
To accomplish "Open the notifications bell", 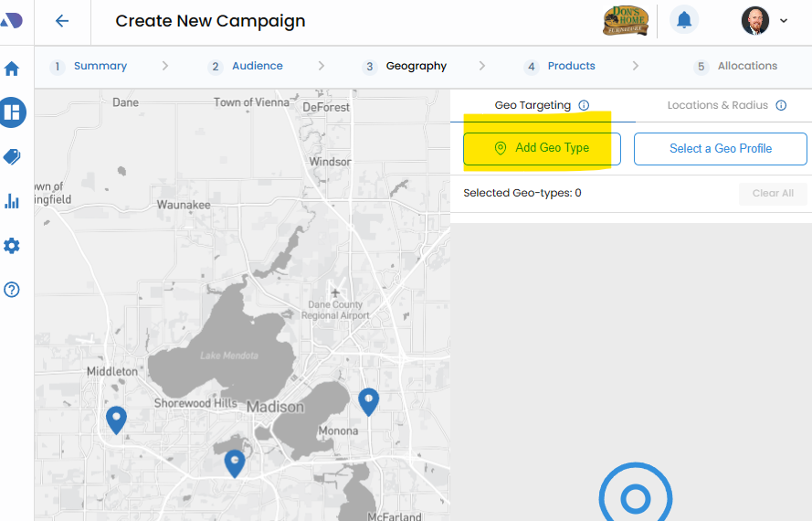I will point(684,20).
